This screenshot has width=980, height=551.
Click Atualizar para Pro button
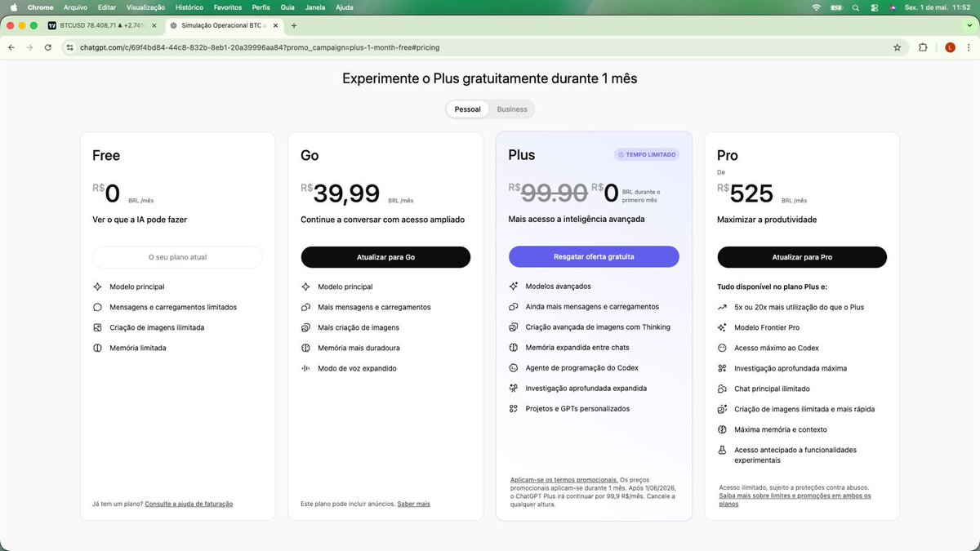click(802, 257)
